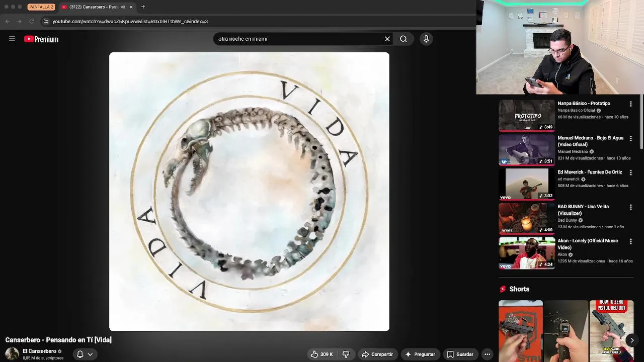Close the Canserbero YouTube tab
The width and height of the screenshot is (644, 362).
point(131,7)
